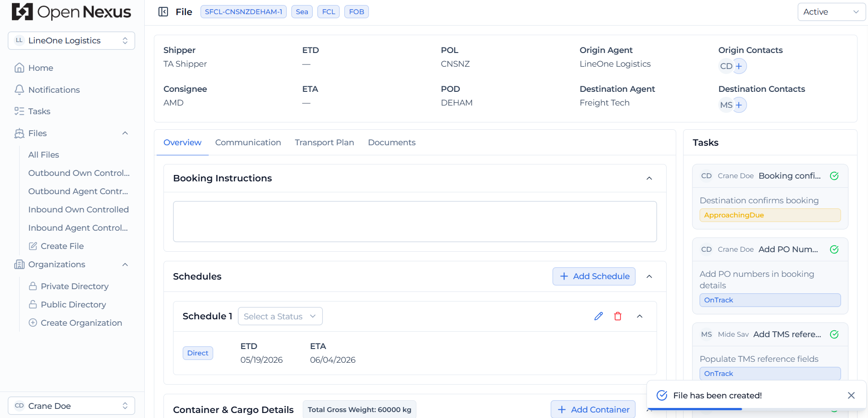Click the POL value CNSNZ

455,64
